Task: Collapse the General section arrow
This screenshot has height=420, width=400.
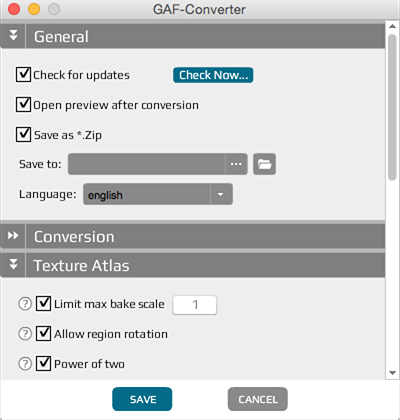Action: click(x=13, y=35)
